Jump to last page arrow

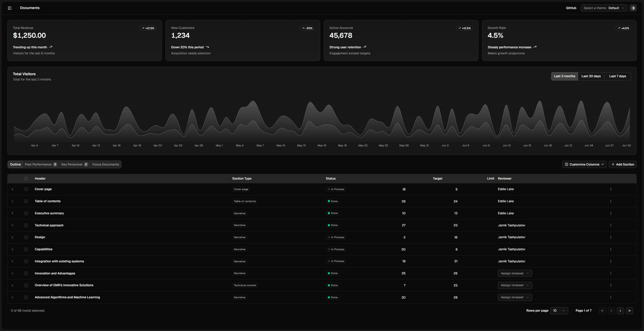[x=630, y=311]
